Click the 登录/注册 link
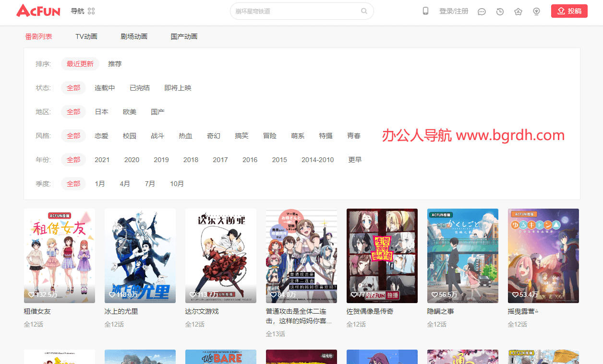This screenshot has width=603, height=364. pos(453,10)
